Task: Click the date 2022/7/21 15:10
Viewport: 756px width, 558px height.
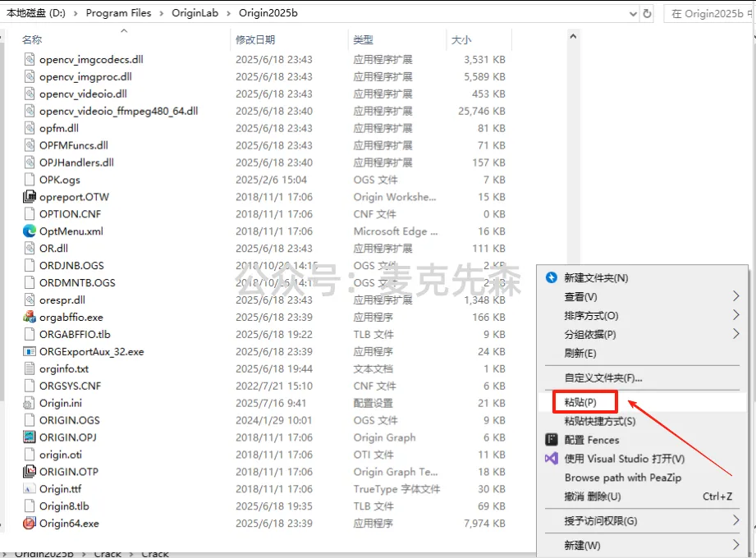Action: (x=274, y=386)
